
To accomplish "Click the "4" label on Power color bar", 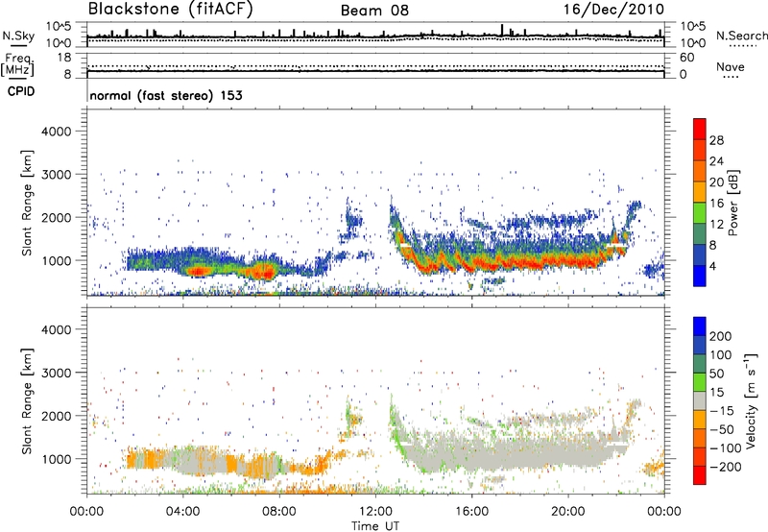I will point(712,267).
